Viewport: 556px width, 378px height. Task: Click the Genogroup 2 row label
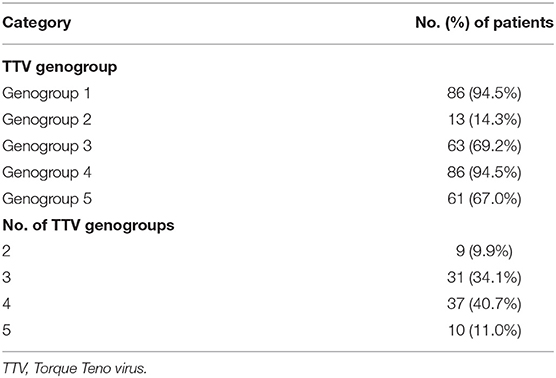click(x=47, y=120)
